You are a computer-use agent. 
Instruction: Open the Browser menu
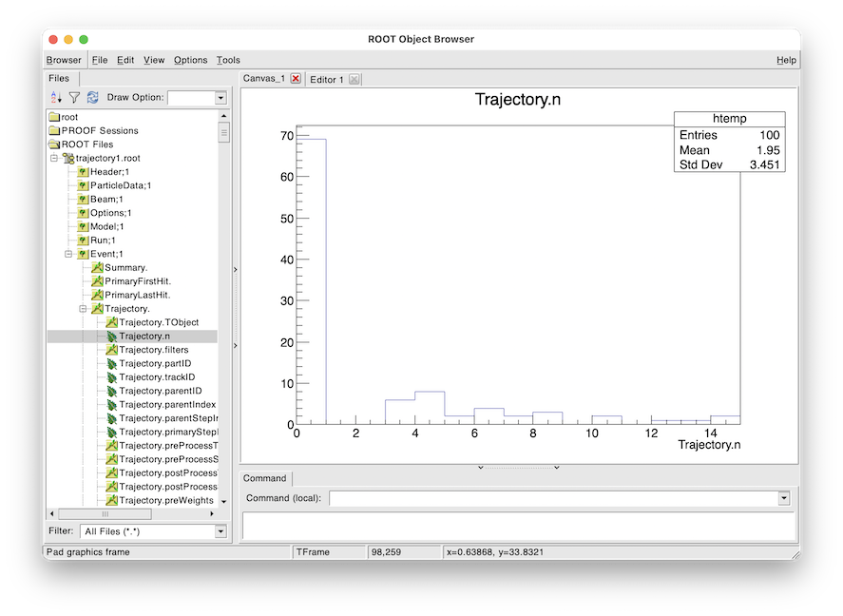(x=64, y=60)
